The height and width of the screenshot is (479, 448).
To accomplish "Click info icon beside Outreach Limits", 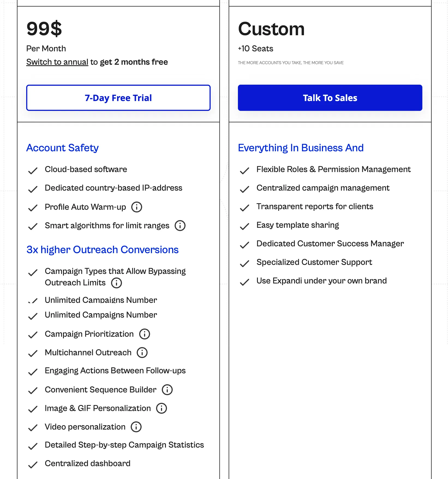I will coord(117,283).
